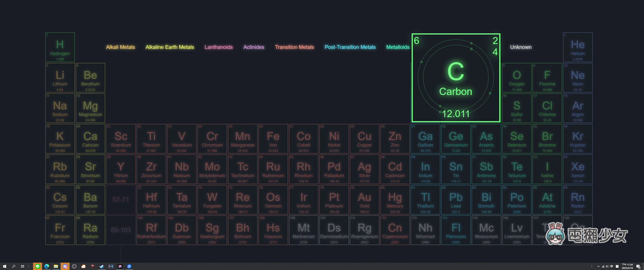Open File Explorer from the taskbar
The width and height of the screenshot is (644, 270).
pos(55,266)
